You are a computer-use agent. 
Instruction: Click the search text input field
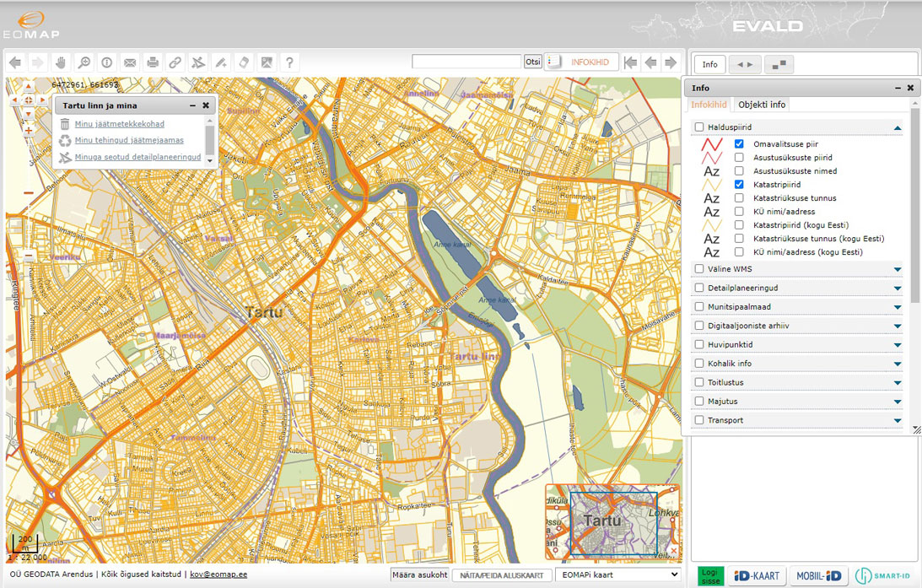pyautogui.click(x=466, y=62)
